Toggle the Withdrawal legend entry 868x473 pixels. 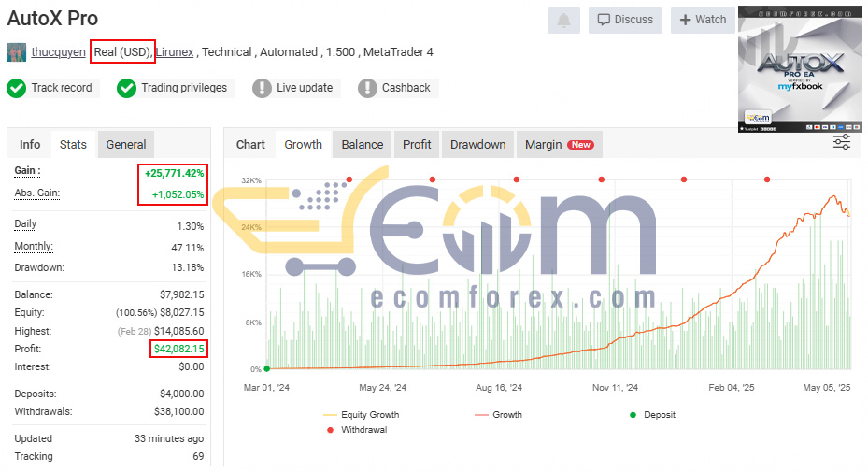(357, 430)
